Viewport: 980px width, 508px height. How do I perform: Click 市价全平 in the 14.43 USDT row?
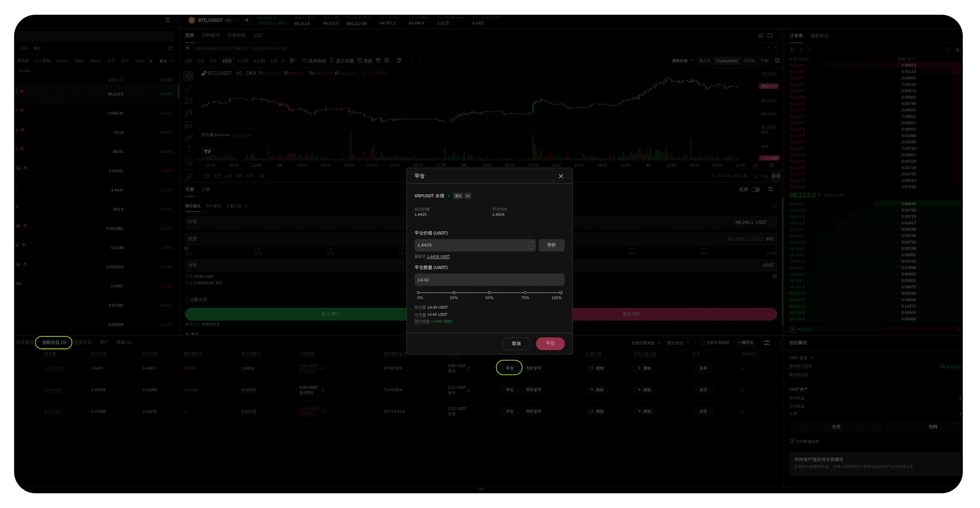point(533,368)
